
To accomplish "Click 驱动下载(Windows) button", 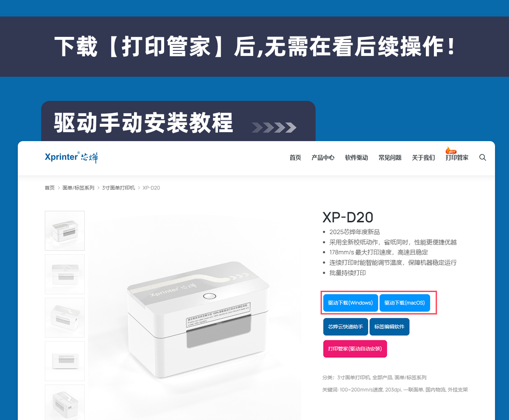I will 350,303.
